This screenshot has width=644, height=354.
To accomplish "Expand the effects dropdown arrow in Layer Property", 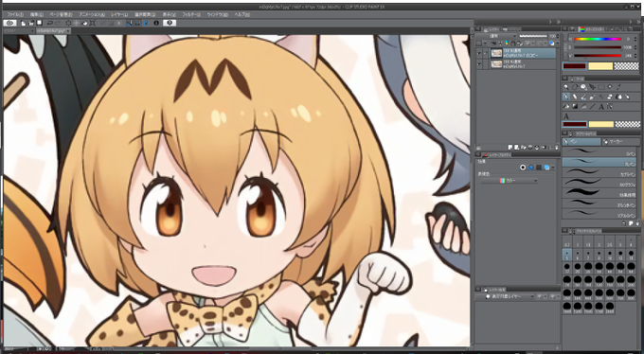I will pyautogui.click(x=553, y=168).
